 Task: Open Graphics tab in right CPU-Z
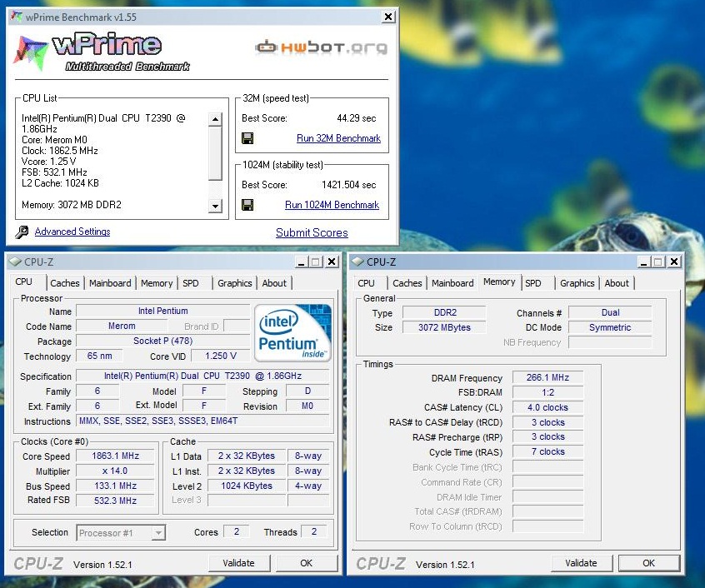(577, 283)
